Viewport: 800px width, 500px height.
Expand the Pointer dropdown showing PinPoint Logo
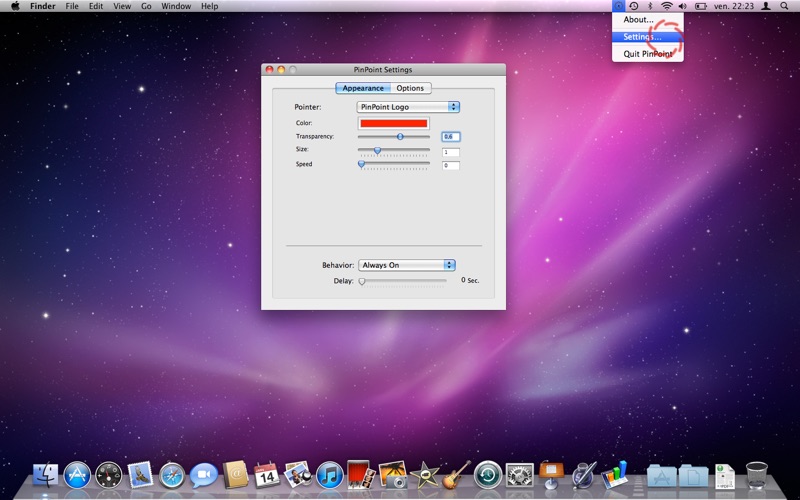coord(408,107)
